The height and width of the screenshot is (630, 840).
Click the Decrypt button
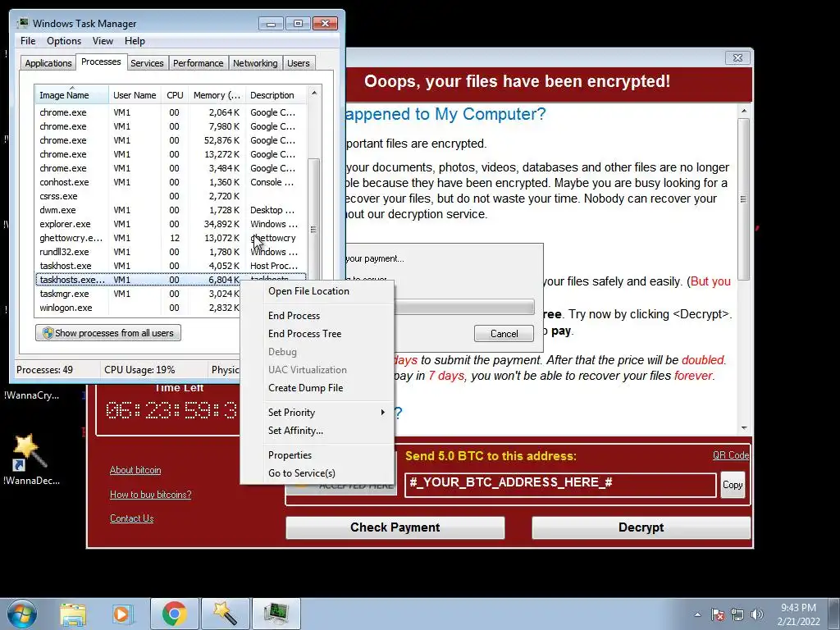click(x=641, y=527)
